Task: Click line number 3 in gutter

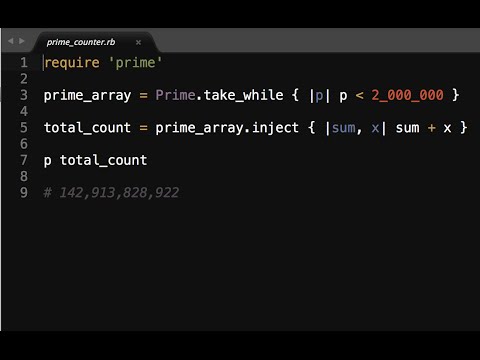Action: pos(24,95)
